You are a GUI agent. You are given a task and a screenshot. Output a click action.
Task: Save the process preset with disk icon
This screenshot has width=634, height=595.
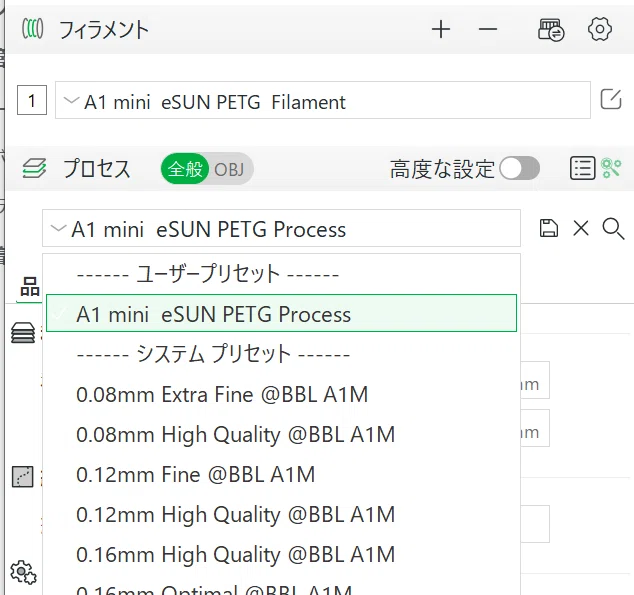pos(549,228)
